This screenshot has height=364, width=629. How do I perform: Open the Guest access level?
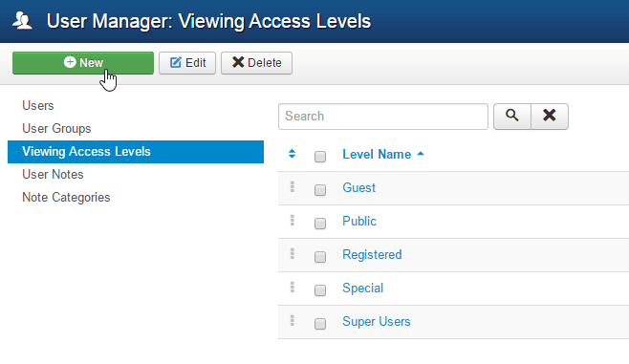pos(359,187)
